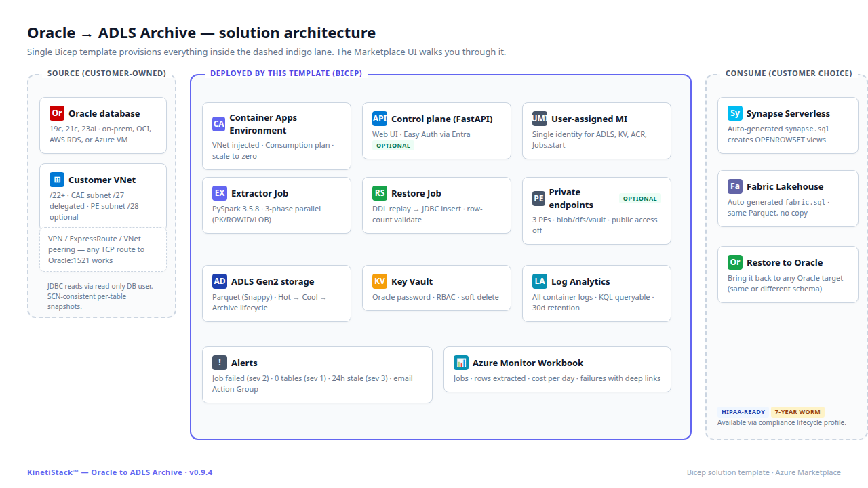The image size is (868, 488).
Task: Click the Azure Monitor Workbook chart icon
Action: click(x=461, y=363)
